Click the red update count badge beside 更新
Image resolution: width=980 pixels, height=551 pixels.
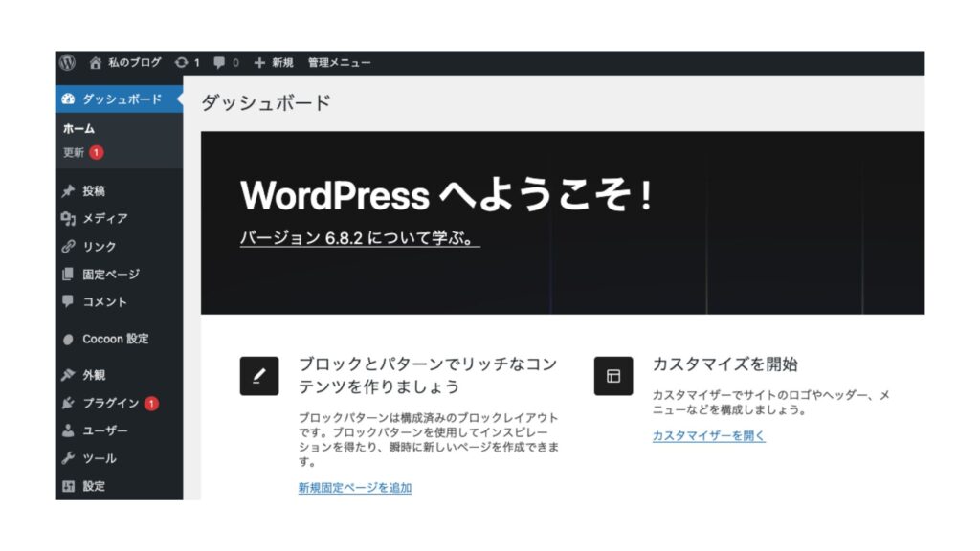[x=97, y=152]
